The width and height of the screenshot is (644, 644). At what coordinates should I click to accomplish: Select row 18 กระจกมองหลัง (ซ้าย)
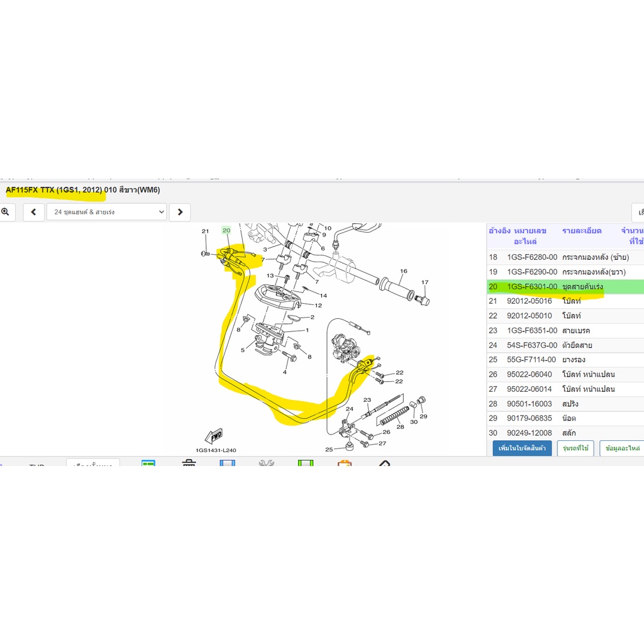pos(565,257)
